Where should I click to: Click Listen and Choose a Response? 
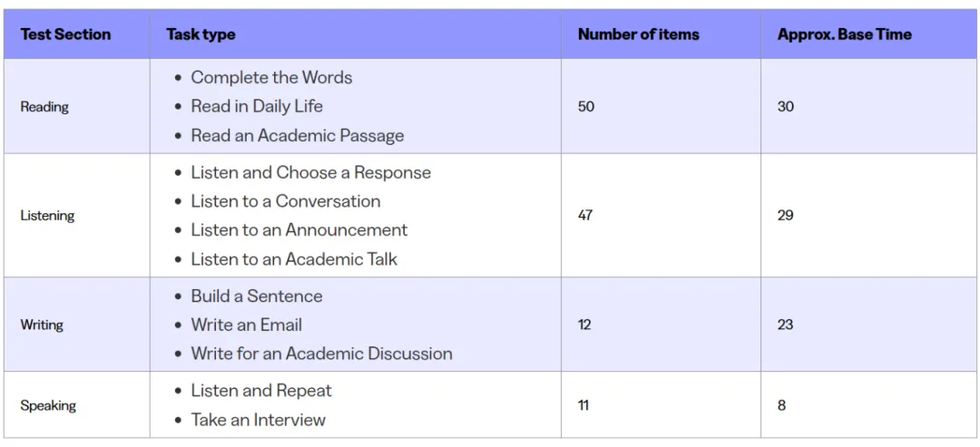point(310,172)
